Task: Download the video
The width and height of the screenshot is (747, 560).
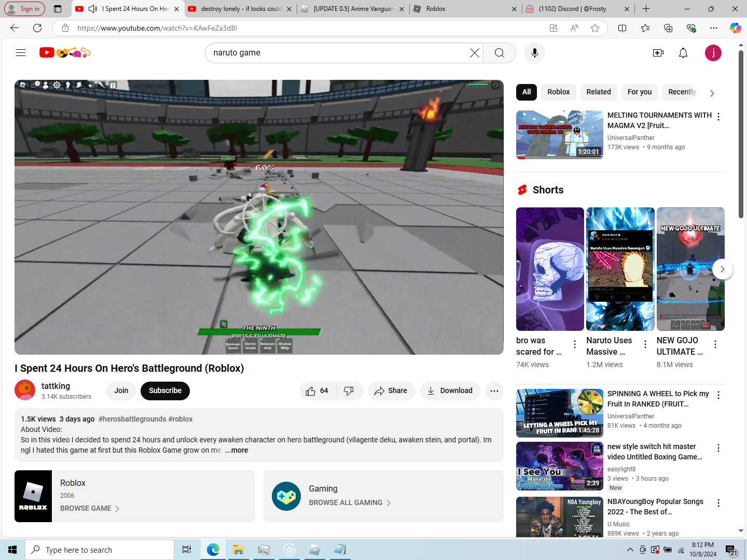Action: click(x=450, y=390)
